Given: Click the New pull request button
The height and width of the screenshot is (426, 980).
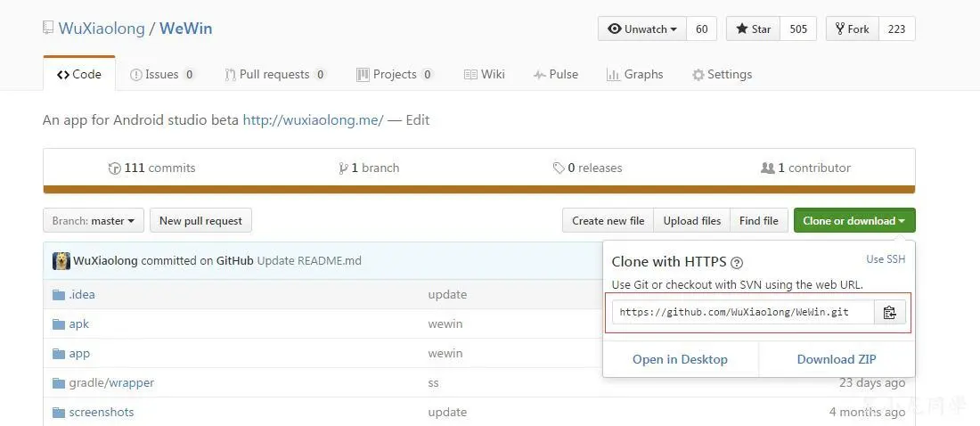Looking at the screenshot, I should (x=200, y=220).
